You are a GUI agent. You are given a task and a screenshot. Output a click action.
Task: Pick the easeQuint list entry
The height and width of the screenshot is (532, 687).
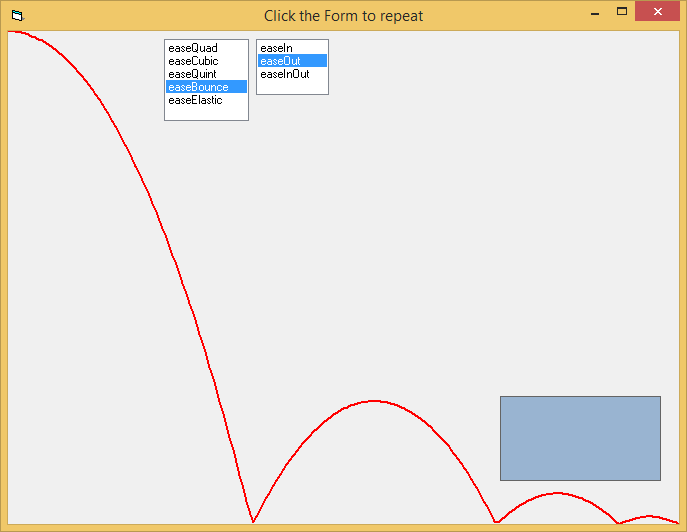click(x=193, y=74)
